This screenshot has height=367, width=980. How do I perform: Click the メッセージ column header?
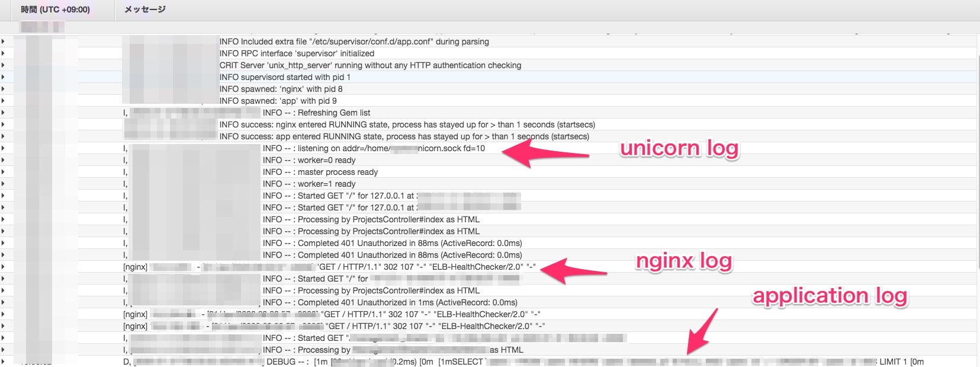145,9
